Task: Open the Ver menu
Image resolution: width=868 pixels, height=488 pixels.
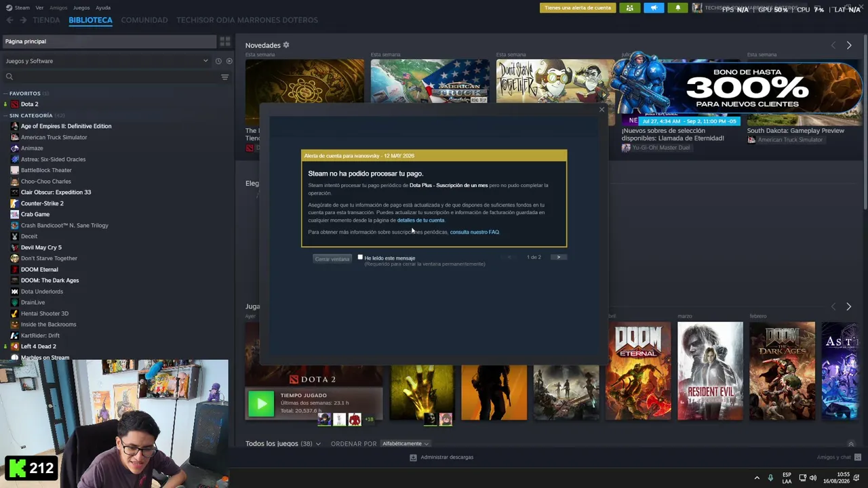Action: pos(39,8)
